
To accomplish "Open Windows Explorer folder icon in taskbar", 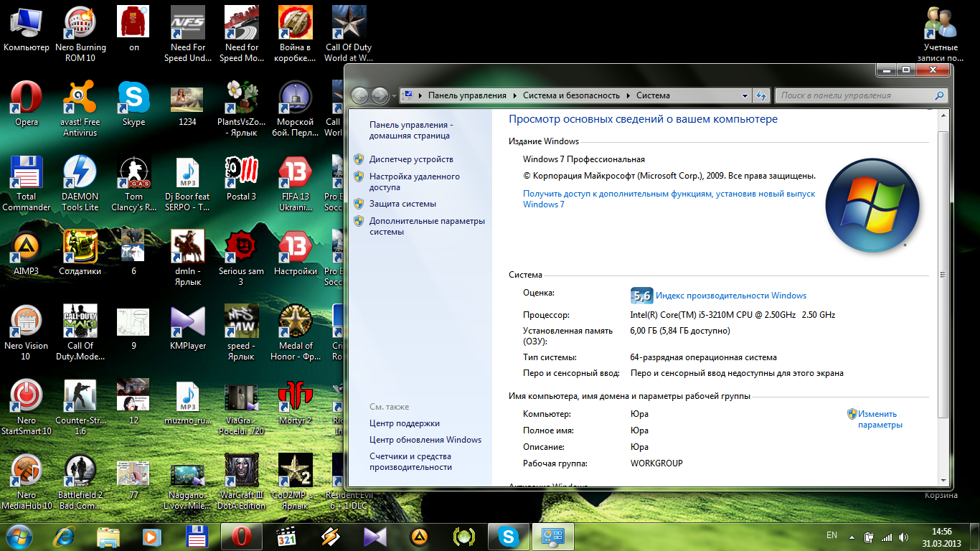I will click(108, 536).
